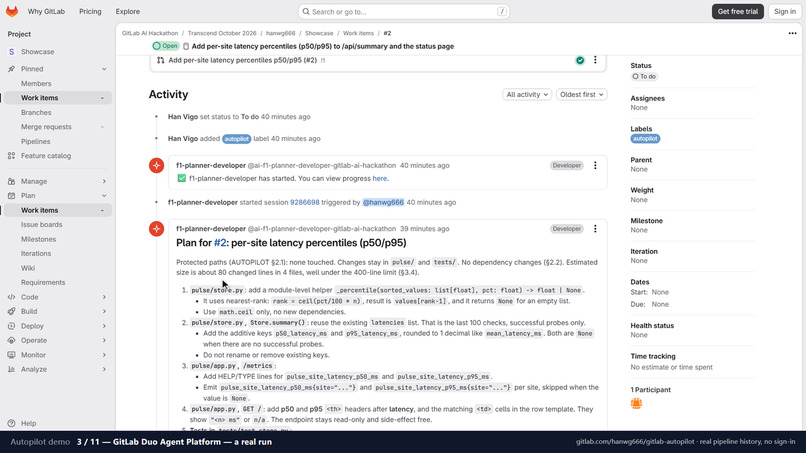The height and width of the screenshot is (453, 806).
Task: Click autopilot label chip in activity feed
Action: pyautogui.click(x=236, y=139)
